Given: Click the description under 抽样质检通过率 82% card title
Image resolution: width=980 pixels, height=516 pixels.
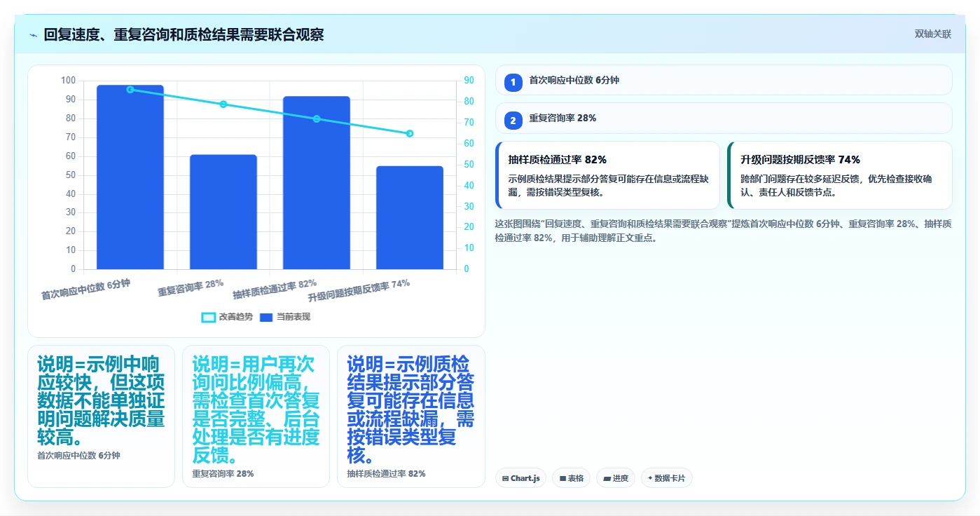Looking at the screenshot, I should pyautogui.click(x=608, y=186).
